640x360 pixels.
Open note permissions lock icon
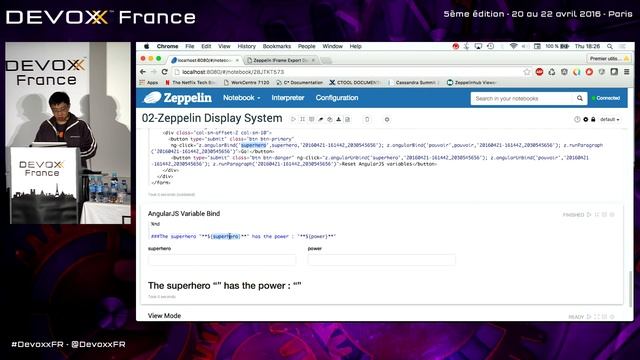pyautogui.click(x=593, y=119)
